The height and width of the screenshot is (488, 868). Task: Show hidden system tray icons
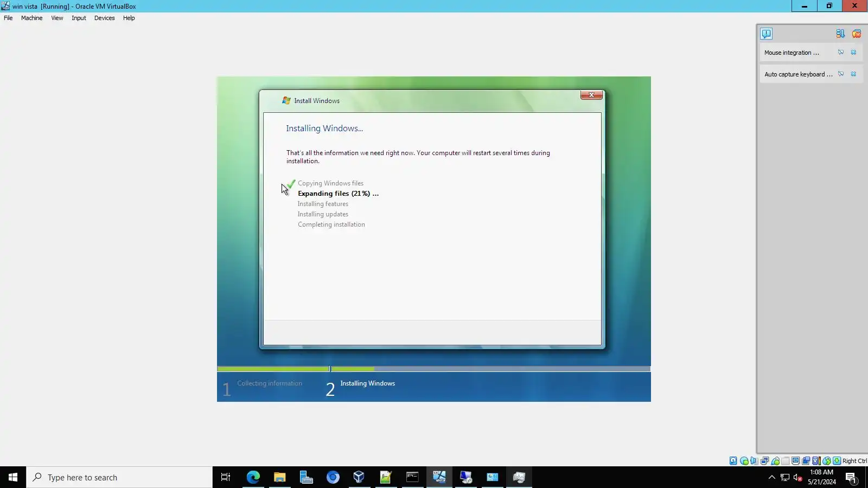point(772,477)
